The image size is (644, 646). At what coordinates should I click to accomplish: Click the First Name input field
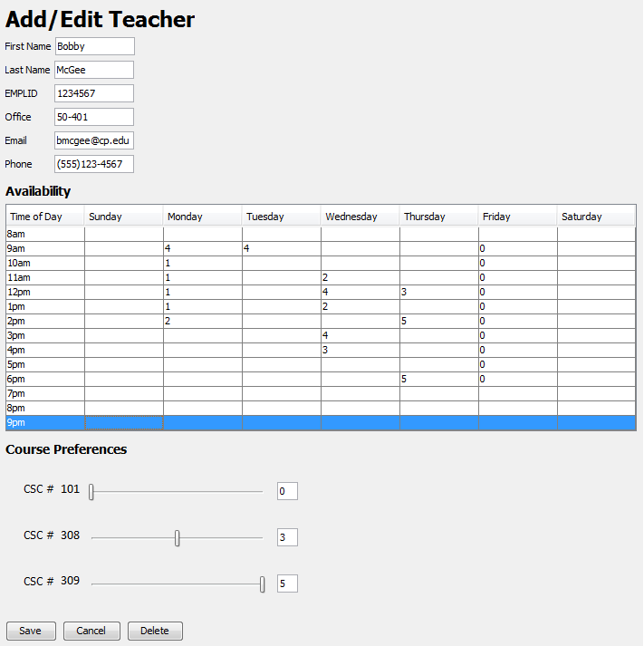point(94,46)
